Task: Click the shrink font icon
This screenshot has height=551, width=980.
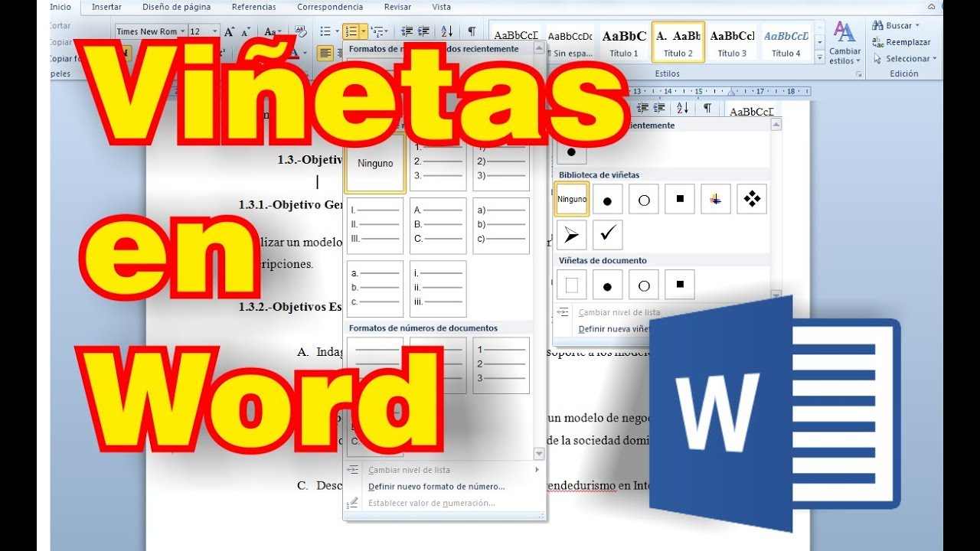Action: click(246, 32)
